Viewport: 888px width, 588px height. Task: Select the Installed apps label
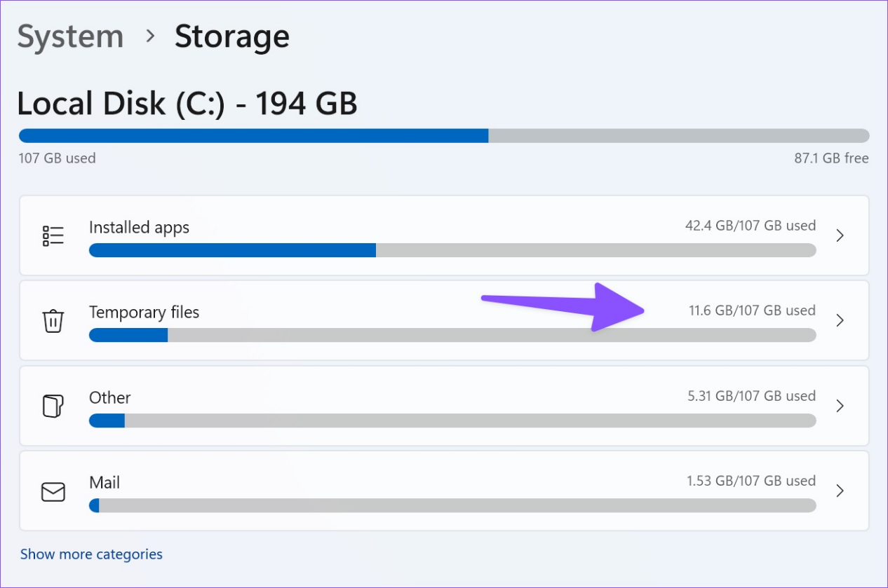[139, 227]
